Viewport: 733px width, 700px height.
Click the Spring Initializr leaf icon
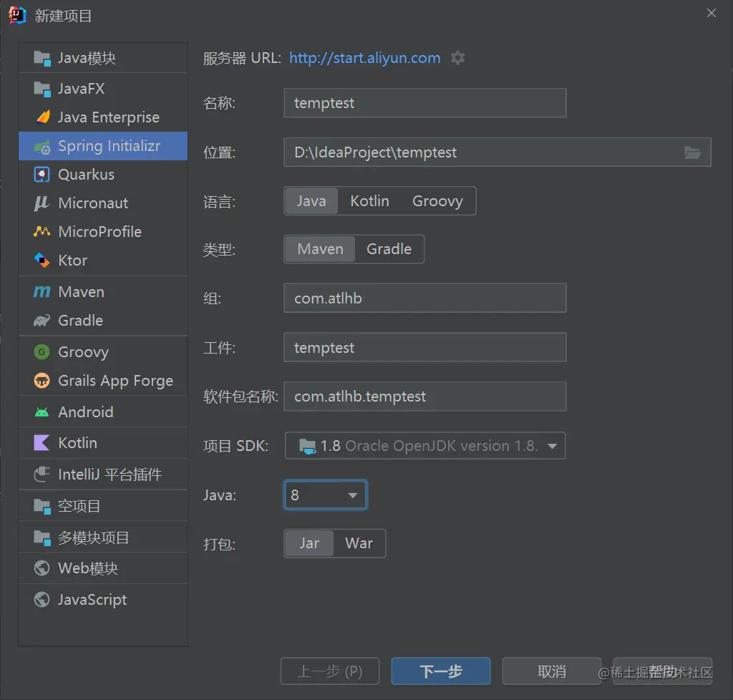point(42,147)
